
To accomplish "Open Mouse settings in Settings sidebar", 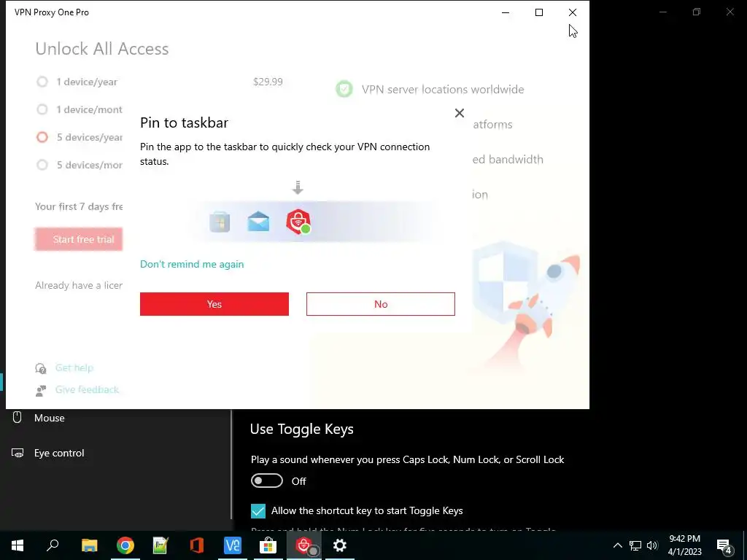I will click(49, 418).
